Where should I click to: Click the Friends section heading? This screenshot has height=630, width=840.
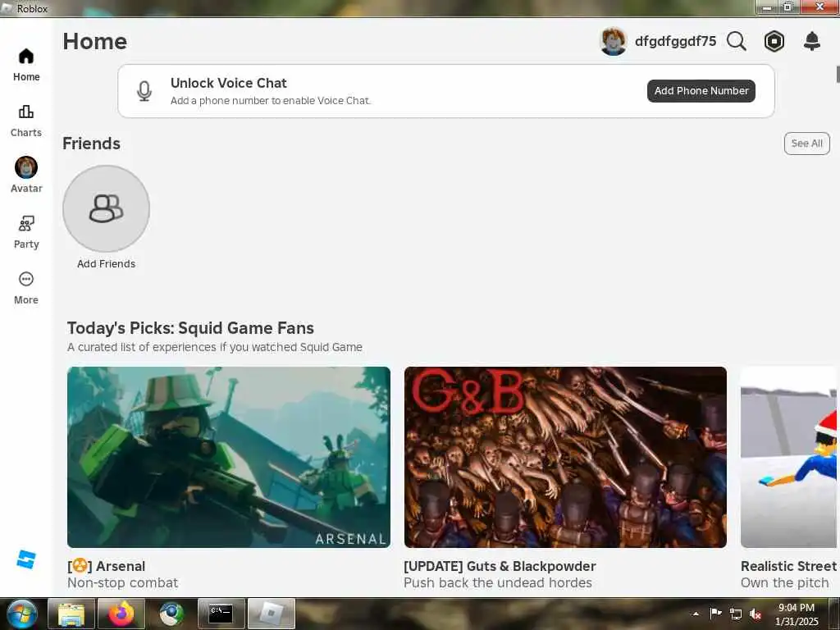coord(91,144)
